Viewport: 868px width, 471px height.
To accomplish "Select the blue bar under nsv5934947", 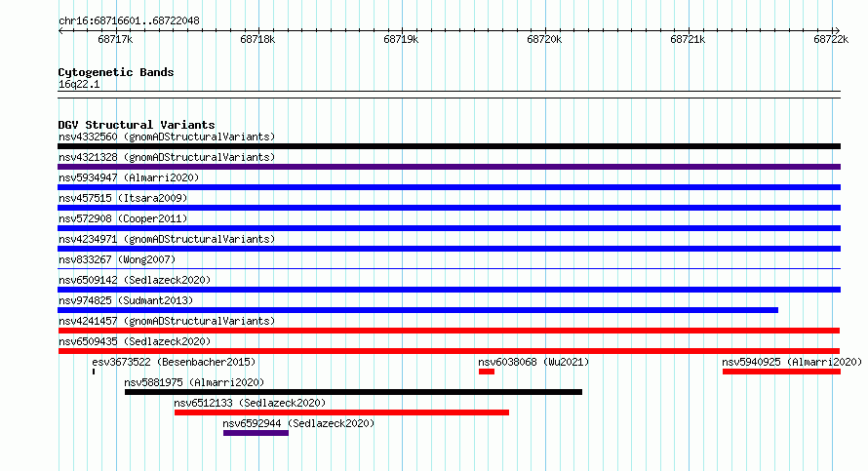I will tap(449, 187).
